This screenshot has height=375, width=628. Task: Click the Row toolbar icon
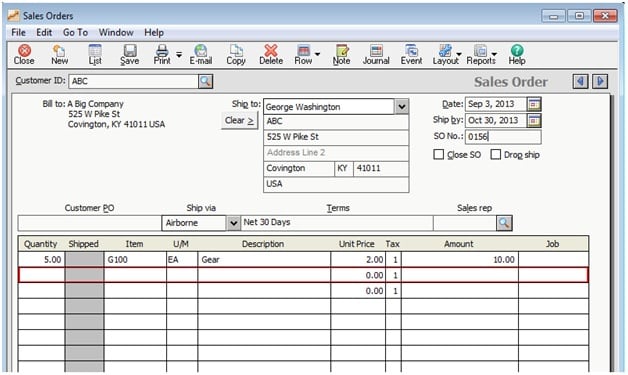(303, 54)
